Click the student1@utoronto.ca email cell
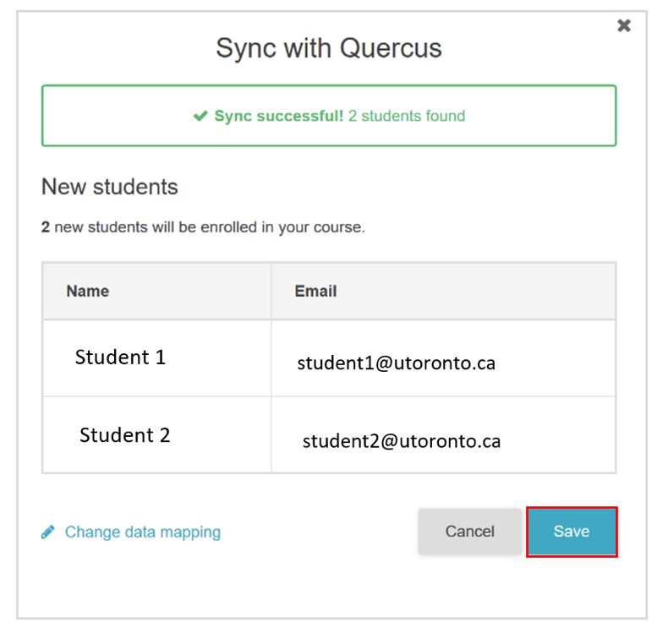This screenshot has height=644, width=657. click(x=443, y=358)
